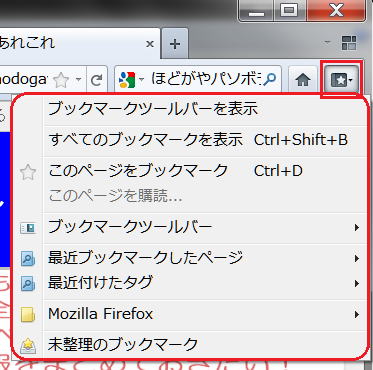Click the Ctrl+Shift+B shortcut text
This screenshot has width=373, height=370.
pyautogui.click(x=301, y=140)
